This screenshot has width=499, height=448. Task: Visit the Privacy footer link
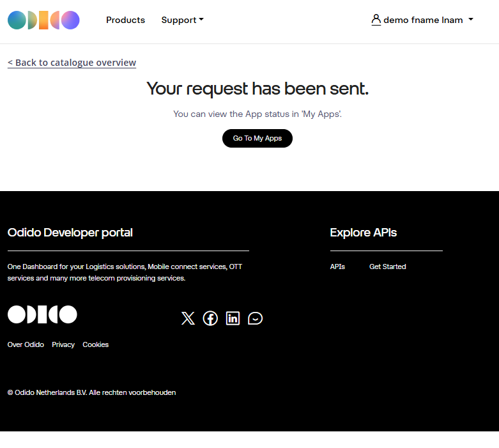[63, 344]
